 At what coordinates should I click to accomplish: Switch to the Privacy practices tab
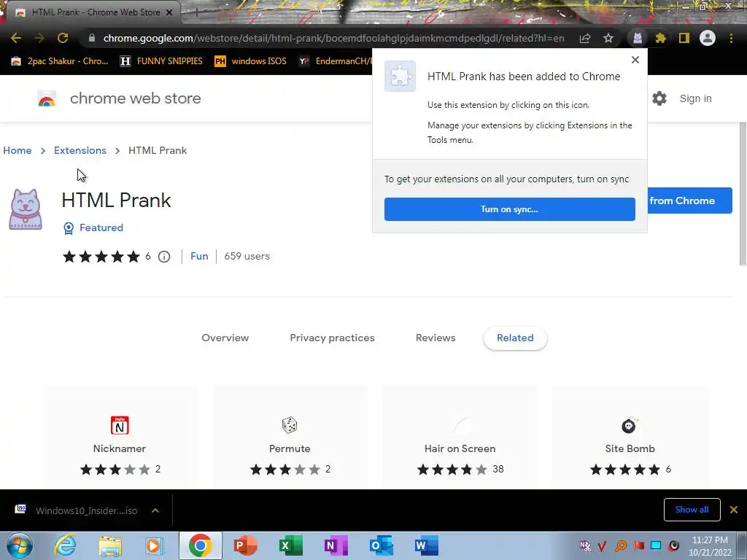click(x=332, y=338)
